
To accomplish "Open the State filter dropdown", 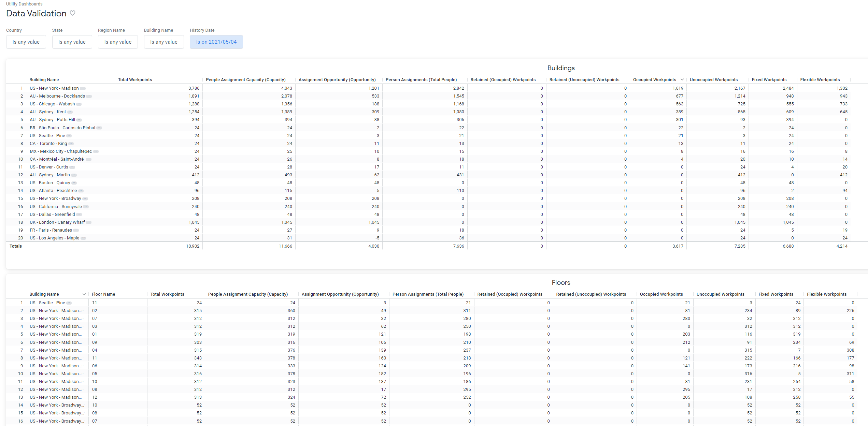I will (72, 42).
